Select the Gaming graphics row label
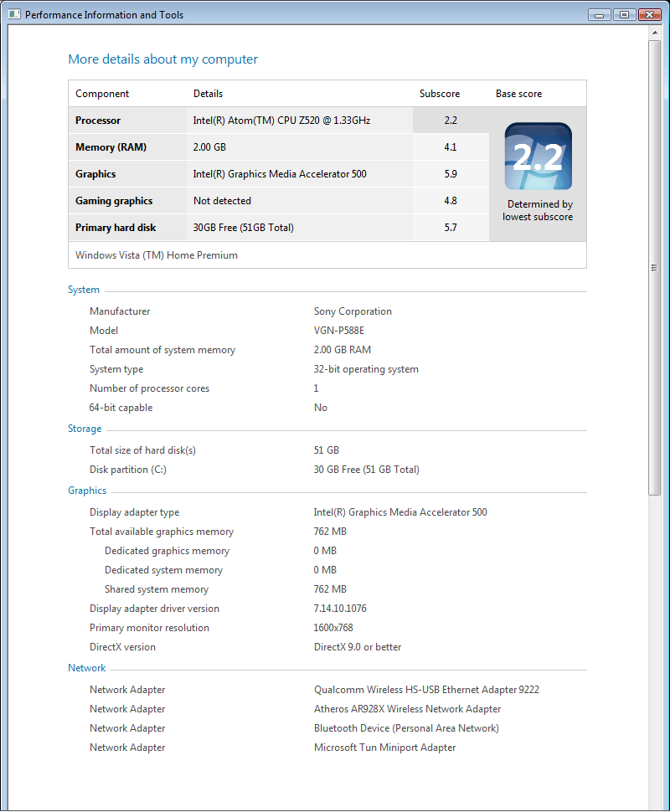Screen dimensions: 670x812 (x=114, y=201)
